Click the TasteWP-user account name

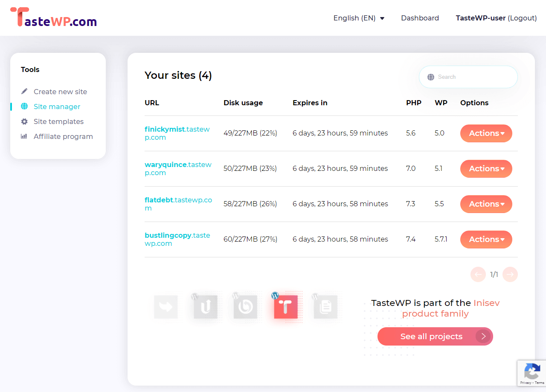481,18
